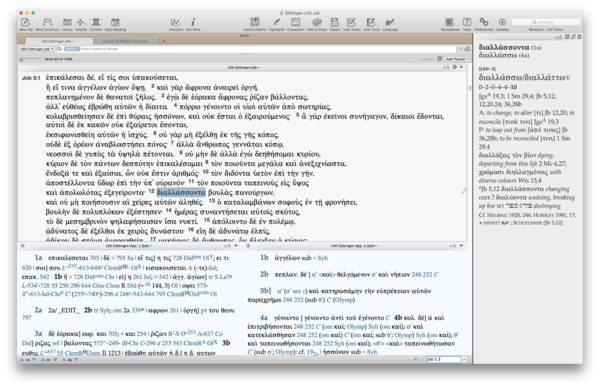The height and width of the screenshot is (388, 600).
Task: Show the Info Pane
Action: tap(193, 23)
